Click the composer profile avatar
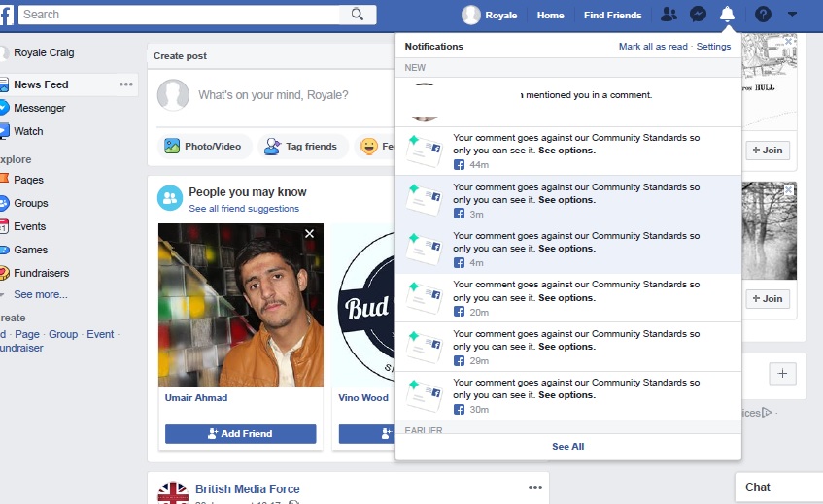The width and height of the screenshot is (823, 504). (173, 95)
